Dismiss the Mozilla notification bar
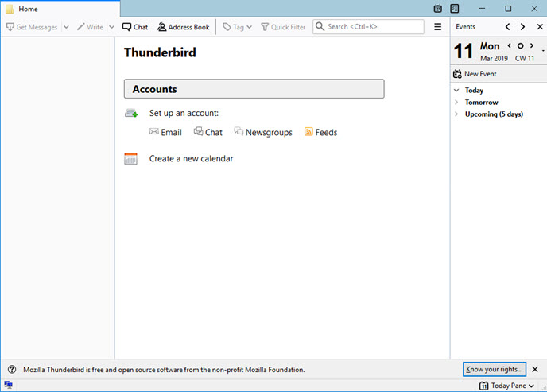The width and height of the screenshot is (547, 392). coord(535,369)
